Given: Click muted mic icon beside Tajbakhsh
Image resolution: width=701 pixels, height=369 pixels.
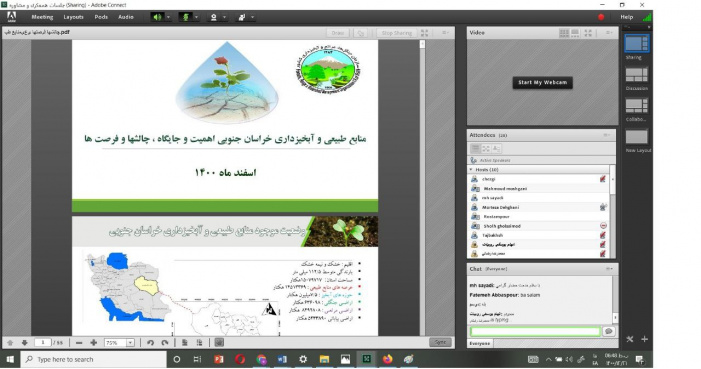Looking at the screenshot, I should (x=603, y=235).
